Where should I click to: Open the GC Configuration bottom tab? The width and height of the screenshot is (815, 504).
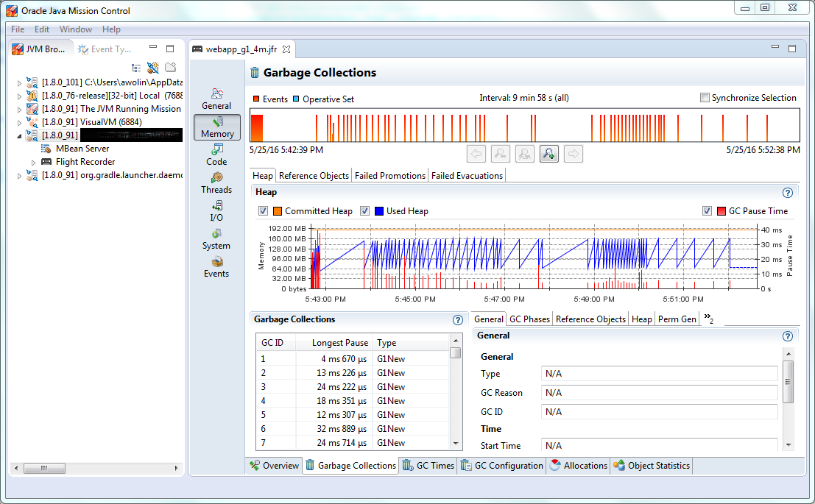click(x=502, y=466)
